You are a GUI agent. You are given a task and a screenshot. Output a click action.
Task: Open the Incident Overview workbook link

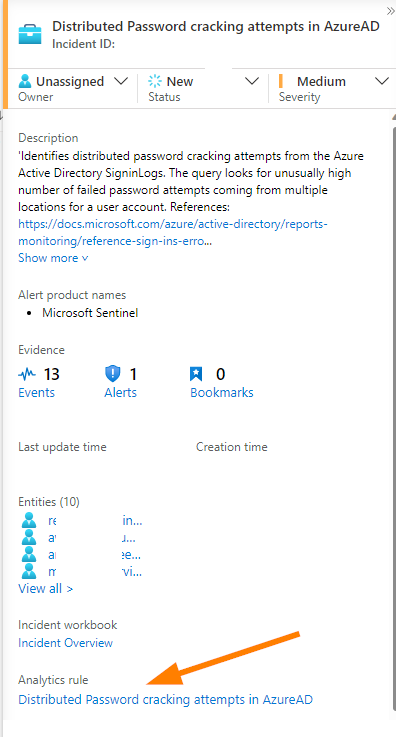coord(65,643)
